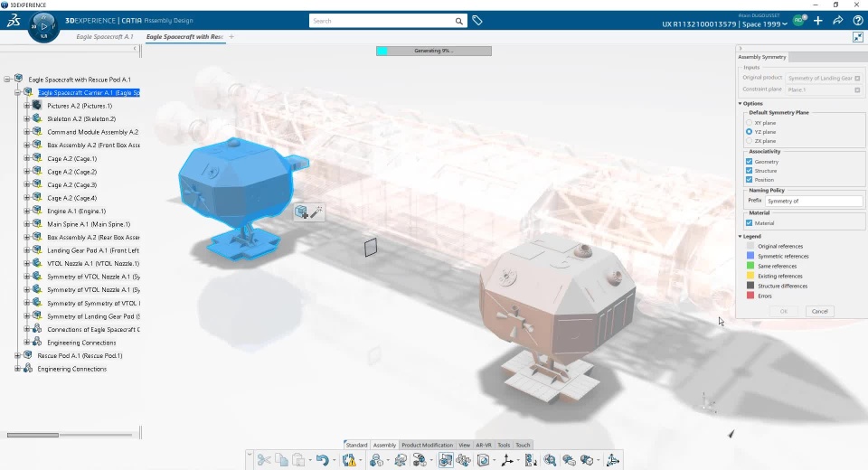Click the Undo arrow icon
868x470 pixels.
click(323, 459)
